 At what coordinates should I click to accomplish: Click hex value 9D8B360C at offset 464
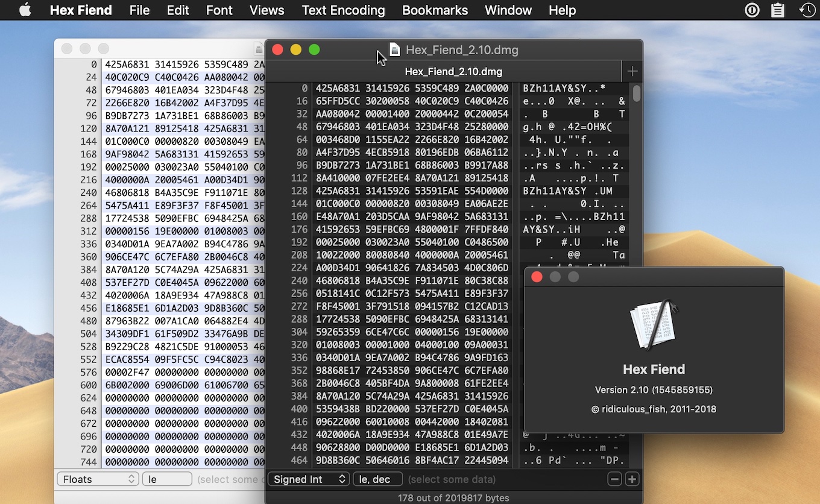pyautogui.click(x=338, y=460)
